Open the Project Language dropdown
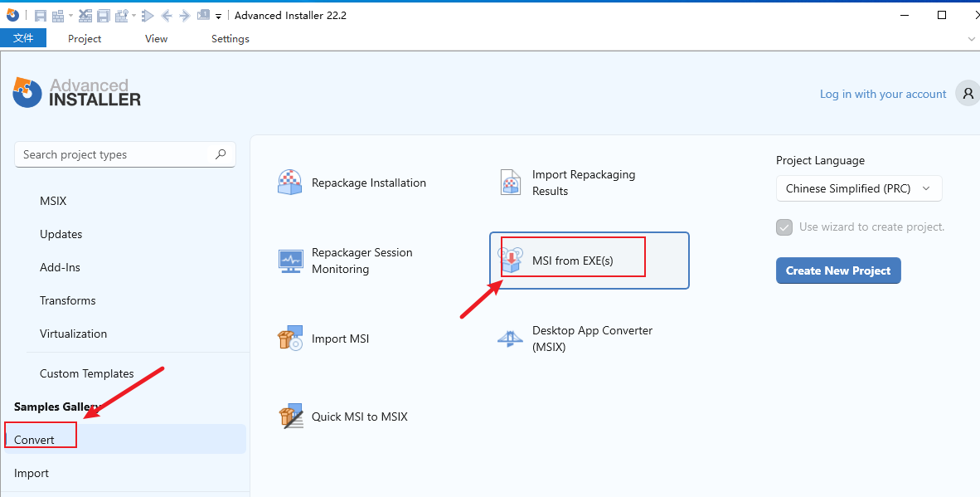The image size is (980, 497). pyautogui.click(x=859, y=188)
